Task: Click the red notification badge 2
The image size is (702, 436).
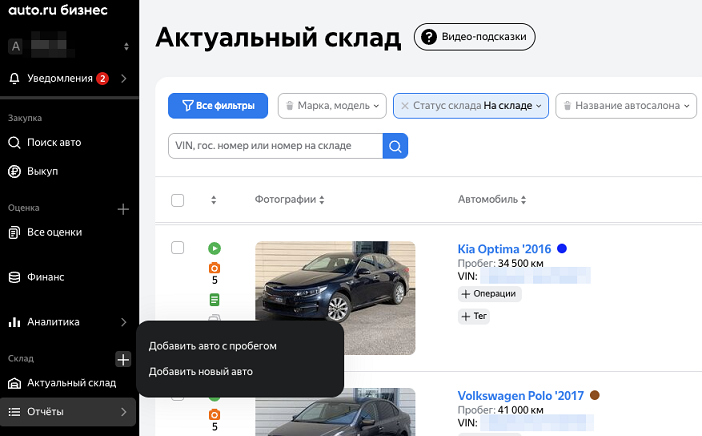Action: click(103, 79)
